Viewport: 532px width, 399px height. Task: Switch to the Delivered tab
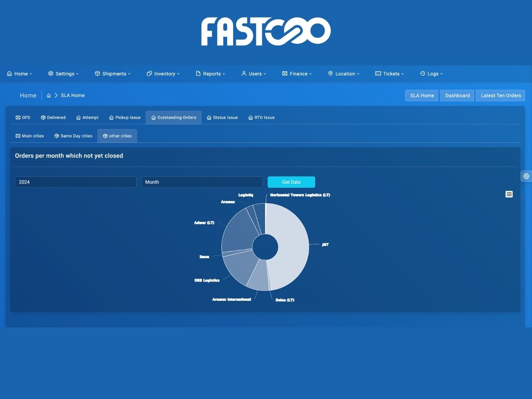click(53, 117)
